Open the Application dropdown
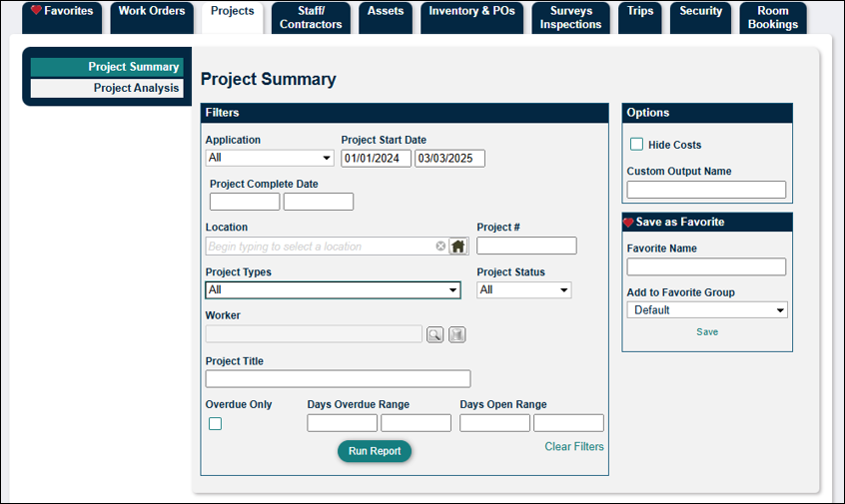 tap(270, 158)
